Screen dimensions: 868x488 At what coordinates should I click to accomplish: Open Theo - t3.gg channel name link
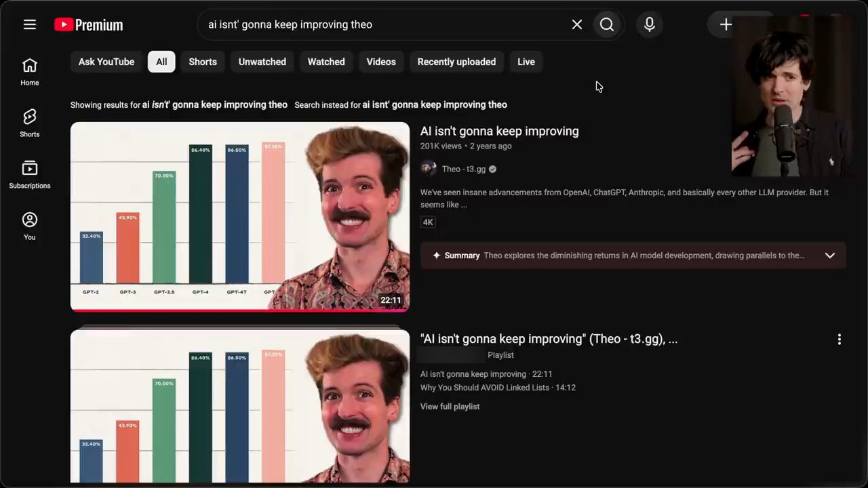pyautogui.click(x=464, y=169)
